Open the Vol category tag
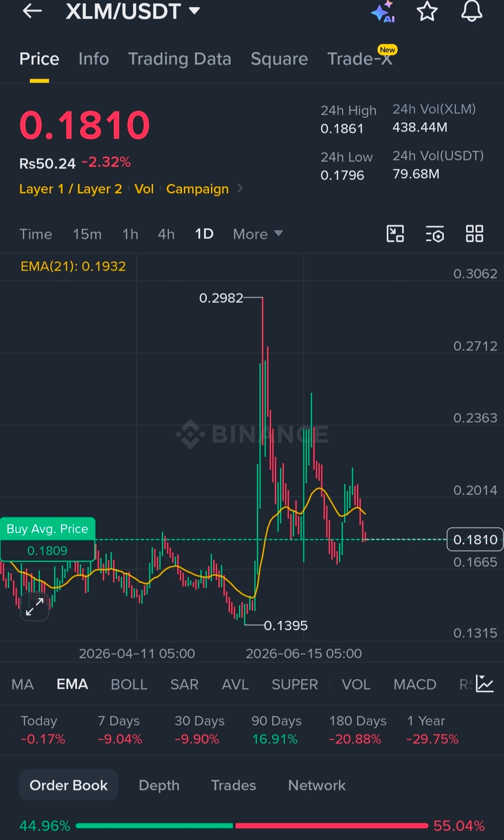Viewport: 504px width, 840px height. (144, 189)
